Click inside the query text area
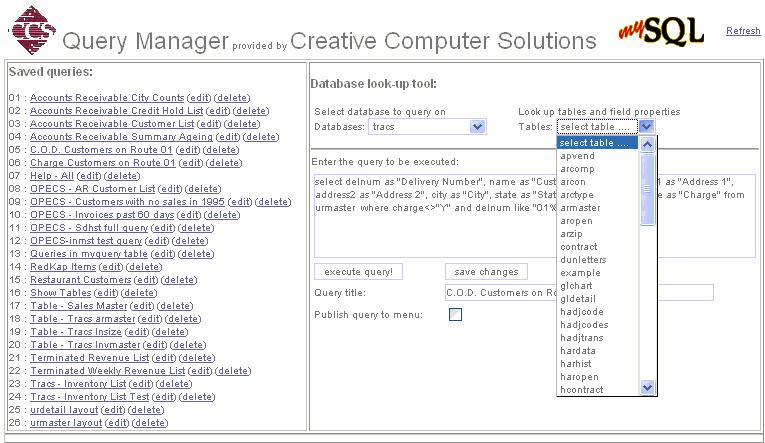This screenshot has width=765, height=443. [534, 216]
